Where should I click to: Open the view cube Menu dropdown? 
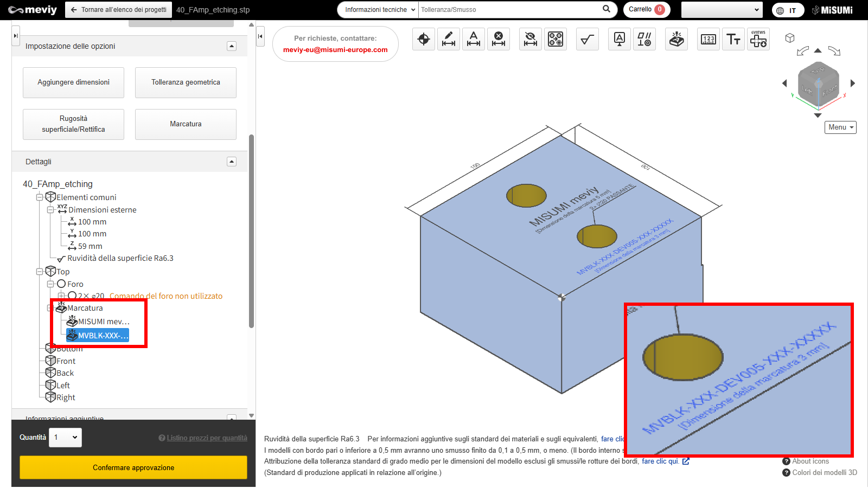coord(840,127)
